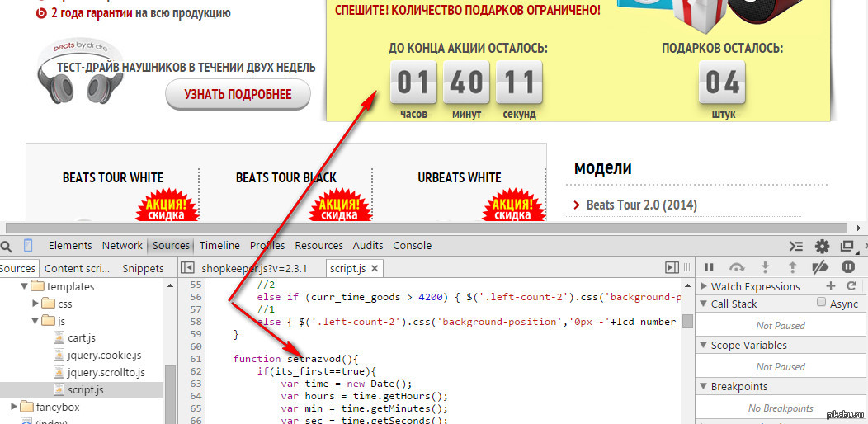This screenshot has height=424, width=868.
Task: Open the Console panel
Action: point(413,245)
